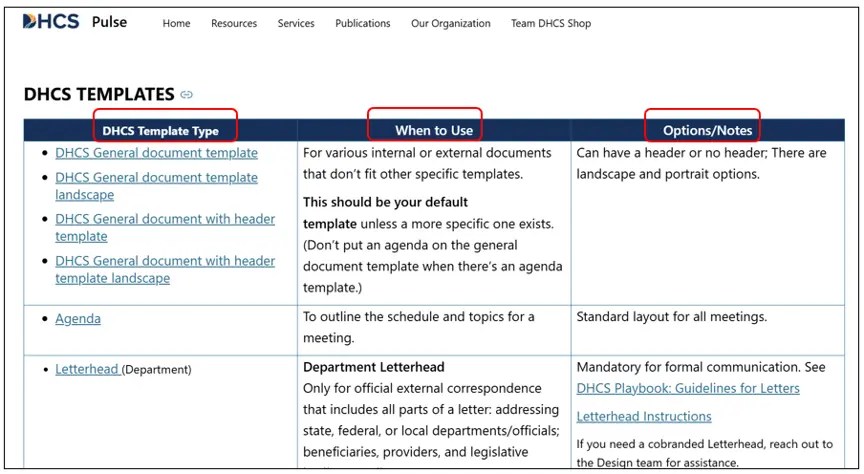864x474 pixels.
Task: Open the Pulse site title
Action: (x=109, y=22)
